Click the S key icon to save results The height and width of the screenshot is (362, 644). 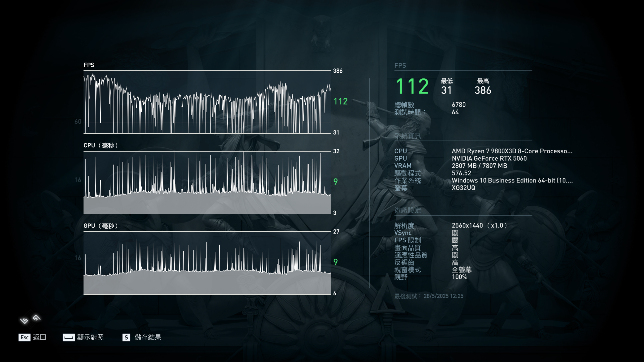coord(126,337)
